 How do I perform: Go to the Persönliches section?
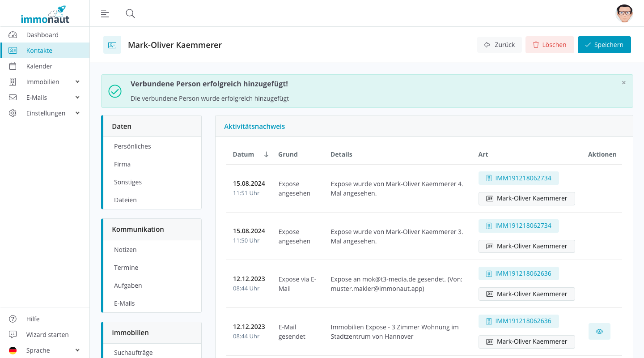132,146
